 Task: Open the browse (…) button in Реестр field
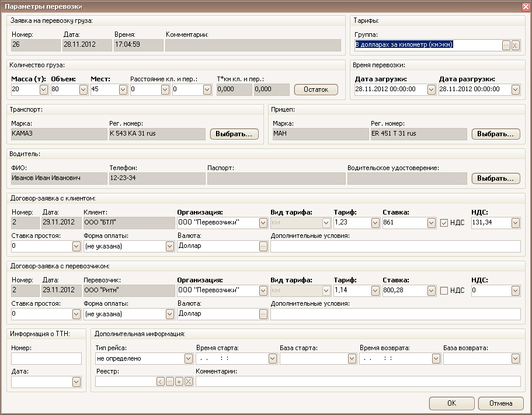point(169,382)
